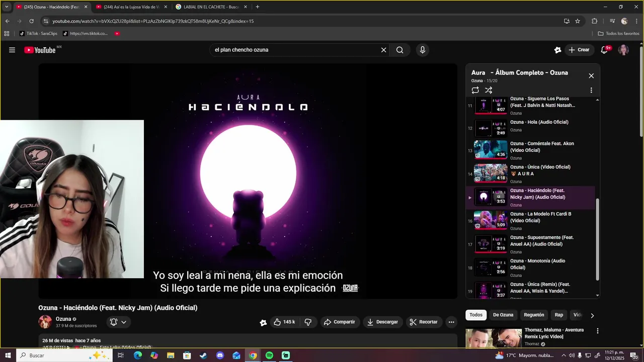Open Microsoft Edge from the taskbar
This screenshot has height=362, width=644.
pos(137,355)
